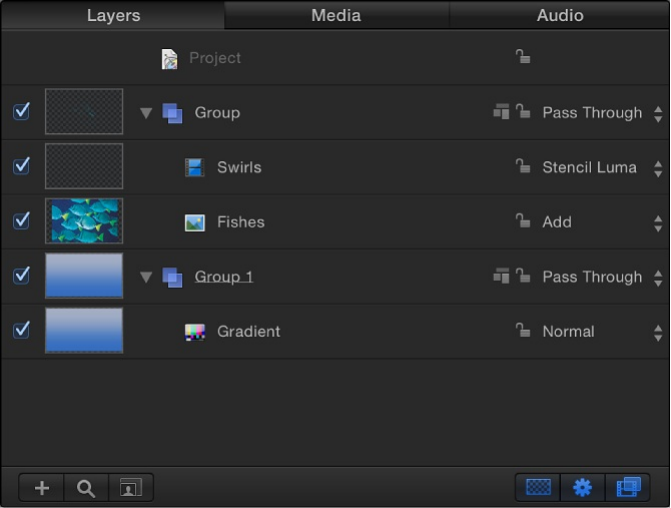Screen dimensions: 671x508
Task: Open the Stencil Luma blend mode dropdown
Action: tap(600, 168)
